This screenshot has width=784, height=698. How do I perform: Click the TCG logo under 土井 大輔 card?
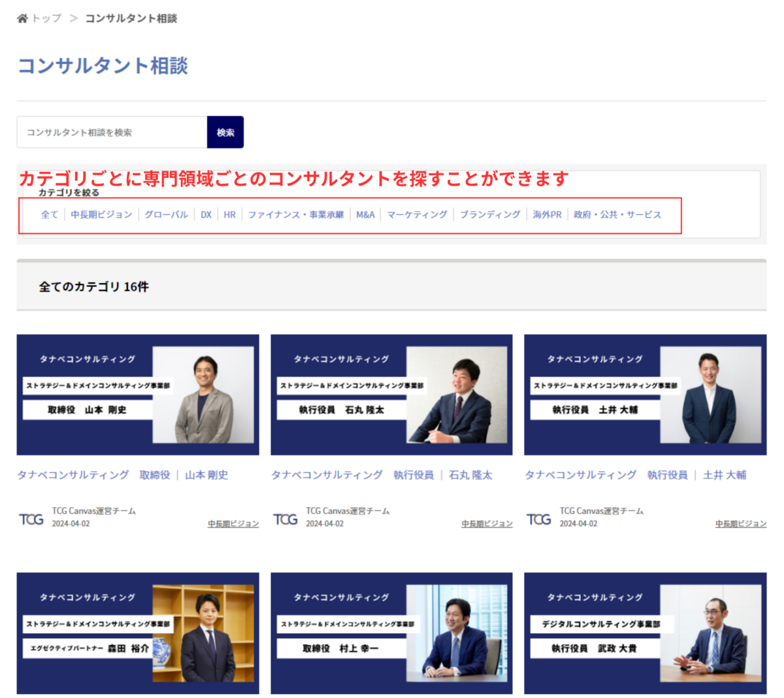pos(539,519)
